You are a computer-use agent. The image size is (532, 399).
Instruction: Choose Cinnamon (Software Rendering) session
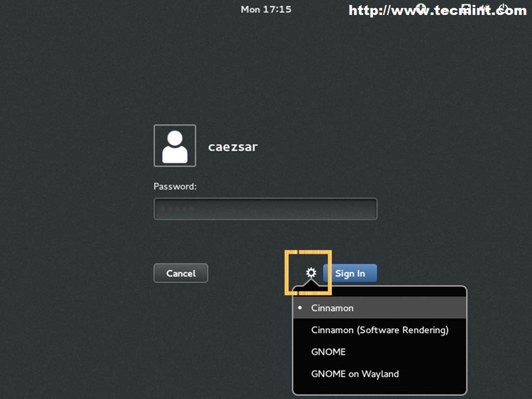pyautogui.click(x=379, y=330)
